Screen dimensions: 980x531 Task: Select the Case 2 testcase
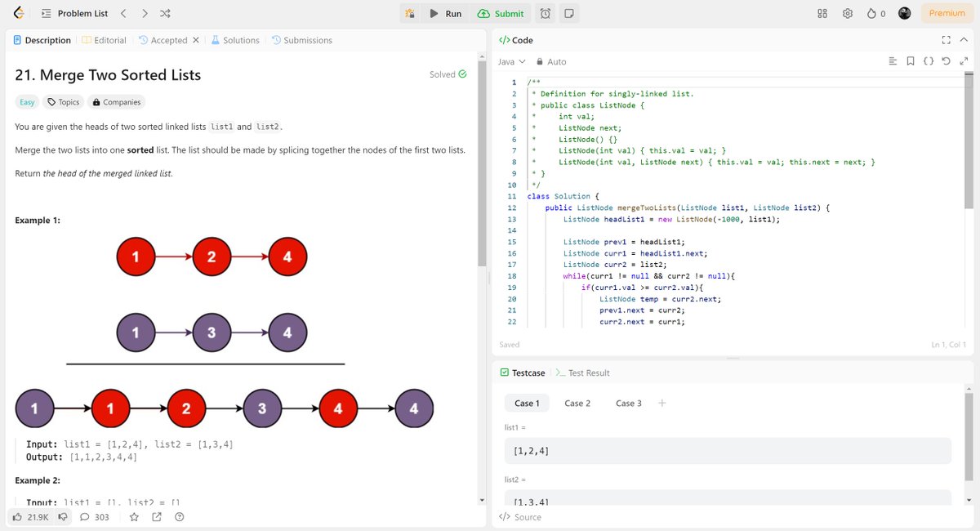[578, 403]
